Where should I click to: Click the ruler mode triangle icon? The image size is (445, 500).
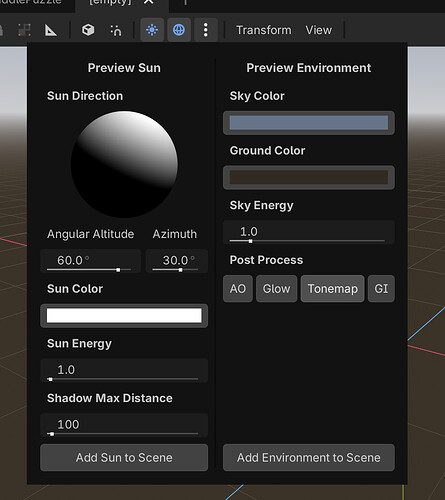[x=51, y=30]
